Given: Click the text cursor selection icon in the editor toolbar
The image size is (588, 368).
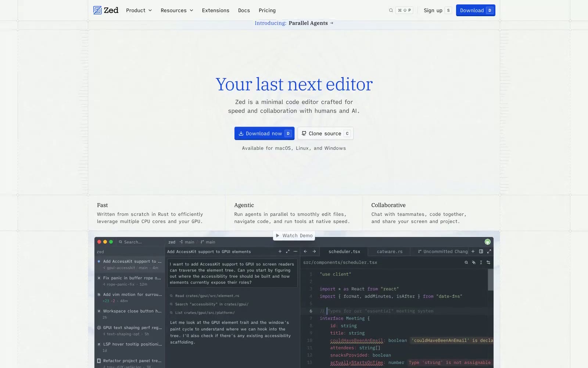Looking at the screenshot, I should point(481,262).
